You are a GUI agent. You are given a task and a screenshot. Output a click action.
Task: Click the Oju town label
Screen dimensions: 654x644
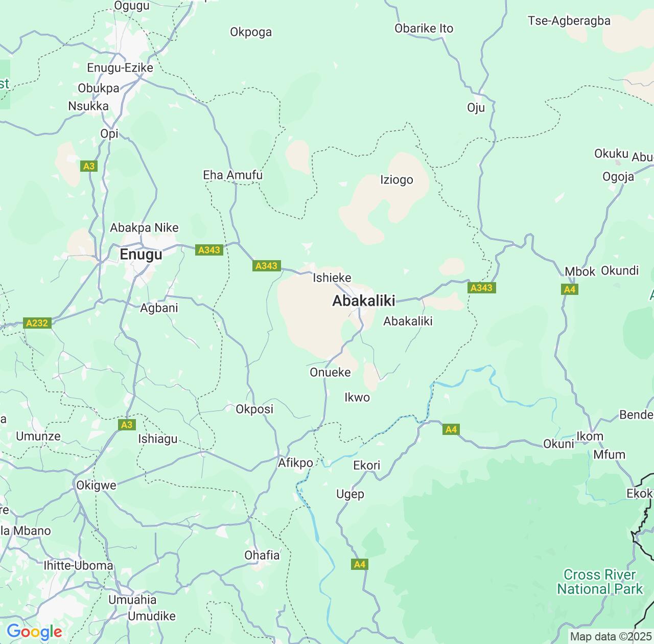click(x=476, y=108)
